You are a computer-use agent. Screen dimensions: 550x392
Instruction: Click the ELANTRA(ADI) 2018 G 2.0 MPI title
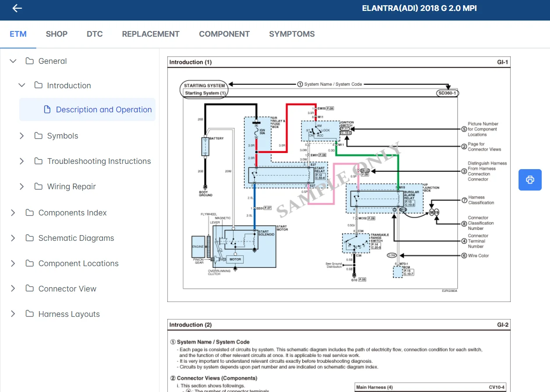[419, 8]
